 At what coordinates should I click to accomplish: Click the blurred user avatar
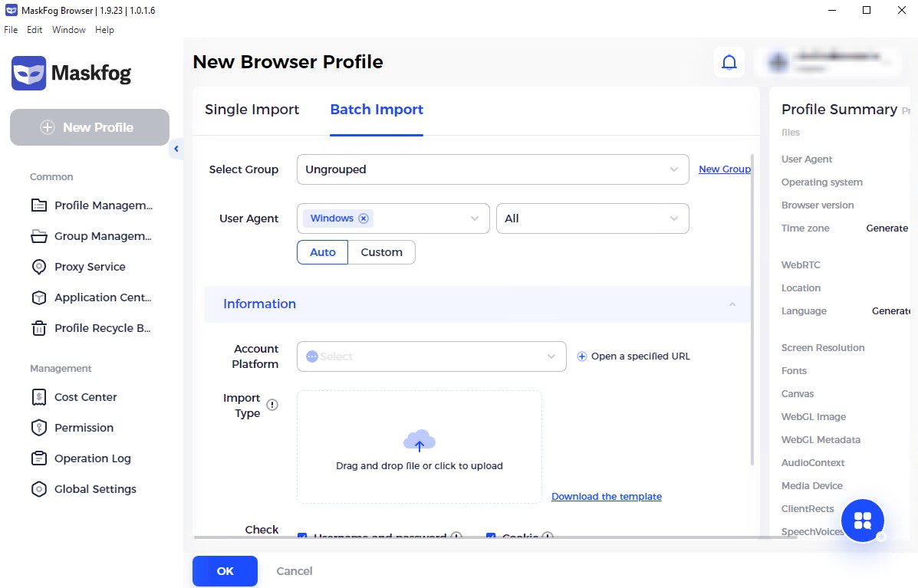point(778,62)
